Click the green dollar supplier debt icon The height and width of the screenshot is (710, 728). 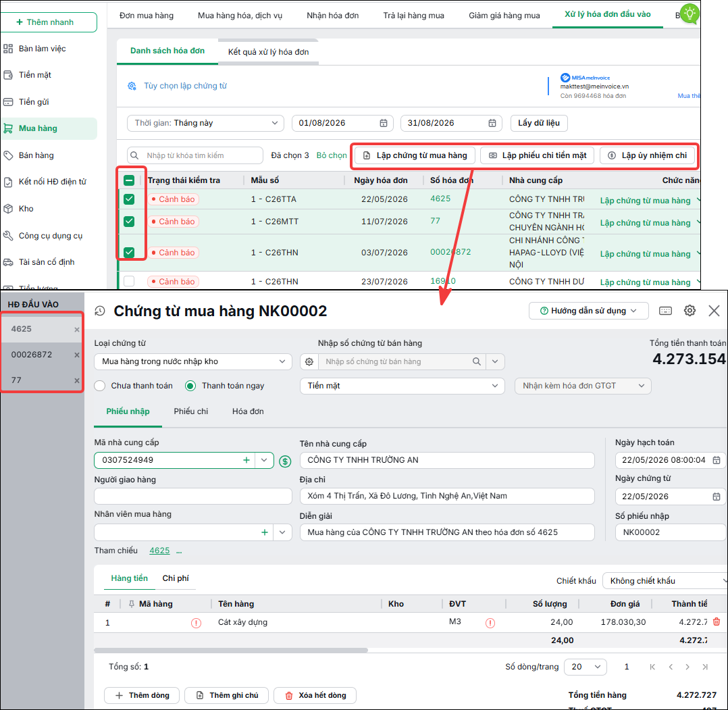point(285,461)
